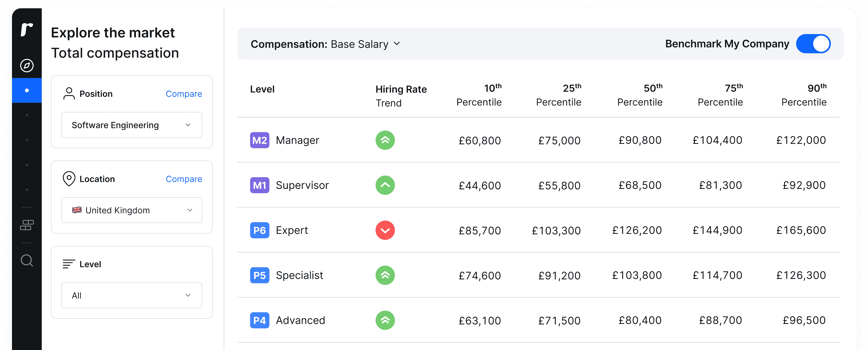Click Compare link next to Position
The image size is (868, 350).
[x=184, y=94]
